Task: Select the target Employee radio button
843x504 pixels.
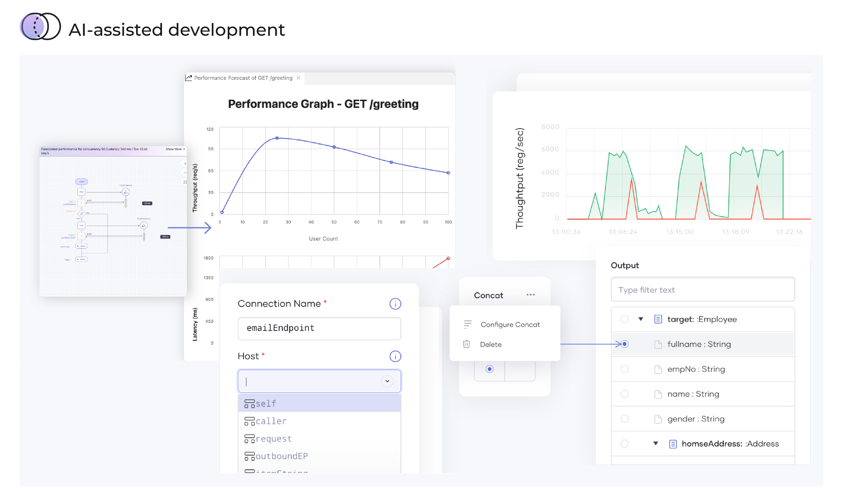Action: (x=624, y=319)
